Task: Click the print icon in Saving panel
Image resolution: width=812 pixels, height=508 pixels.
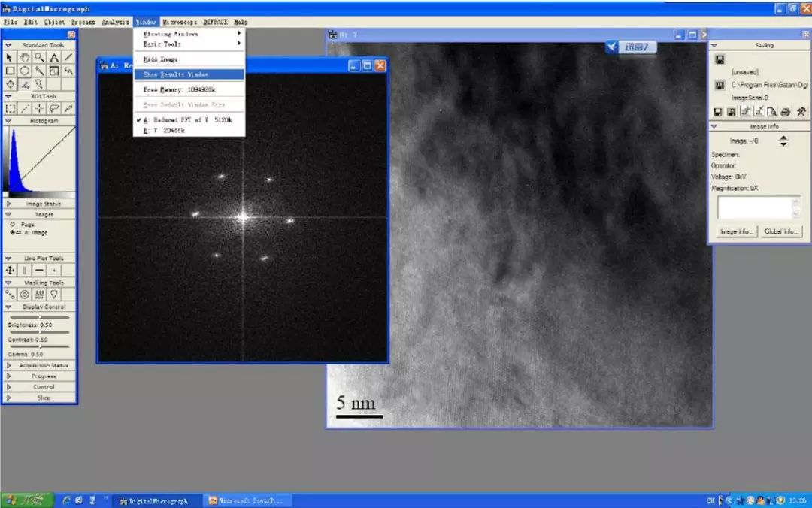Action: (x=786, y=112)
